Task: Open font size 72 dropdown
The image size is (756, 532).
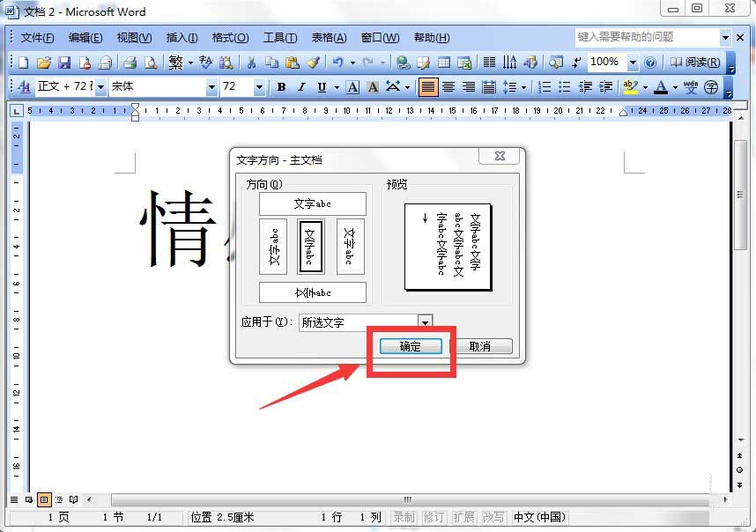Action: (259, 86)
